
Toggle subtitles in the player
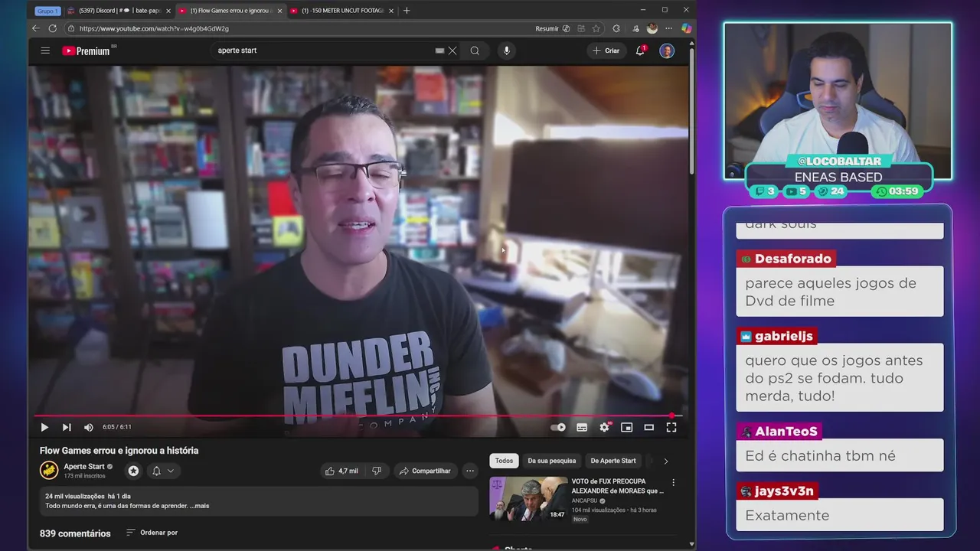pyautogui.click(x=582, y=427)
